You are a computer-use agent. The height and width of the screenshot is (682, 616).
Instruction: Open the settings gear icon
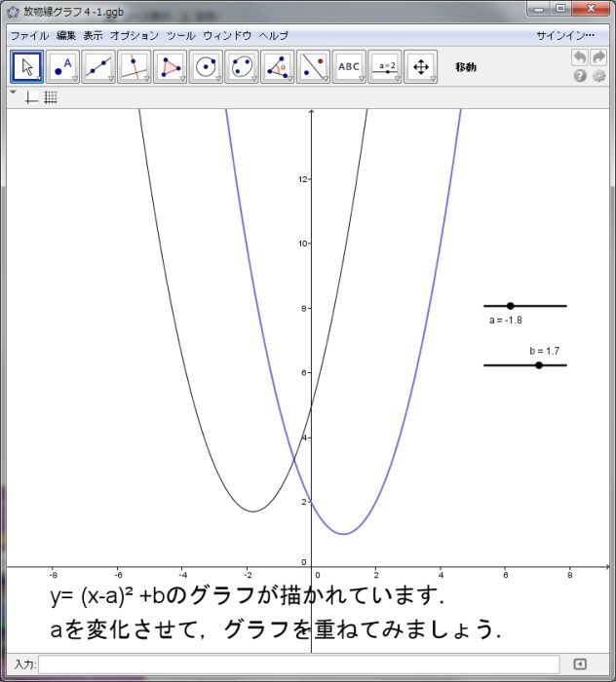pyautogui.click(x=599, y=76)
